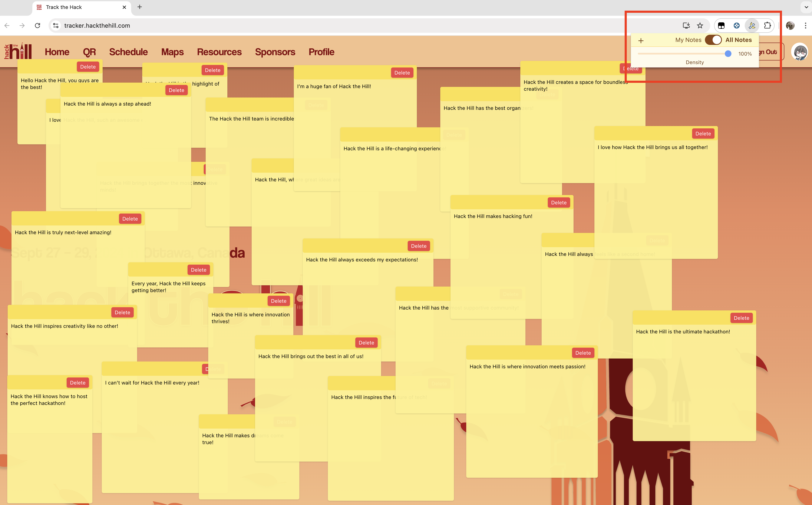Go to the Schedule page
This screenshot has height=505, width=812.
pos(128,52)
